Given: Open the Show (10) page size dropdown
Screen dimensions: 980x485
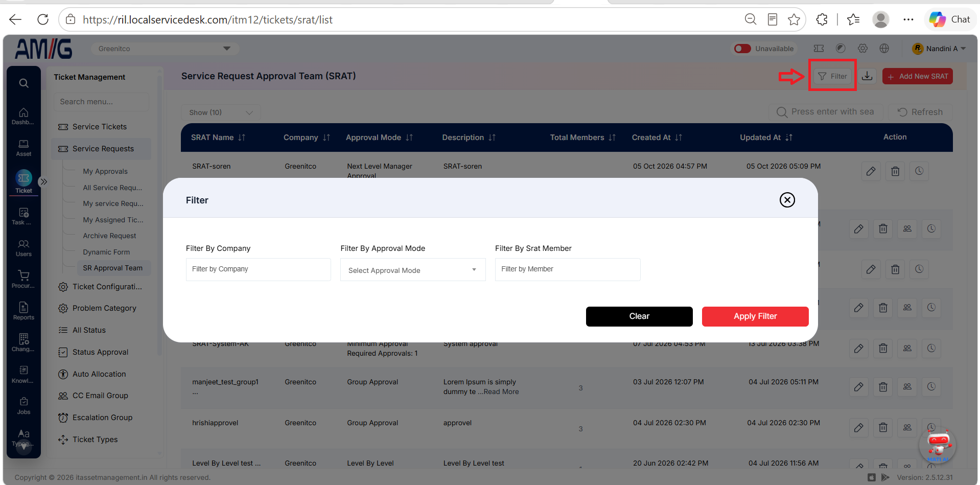Looking at the screenshot, I should click(221, 112).
